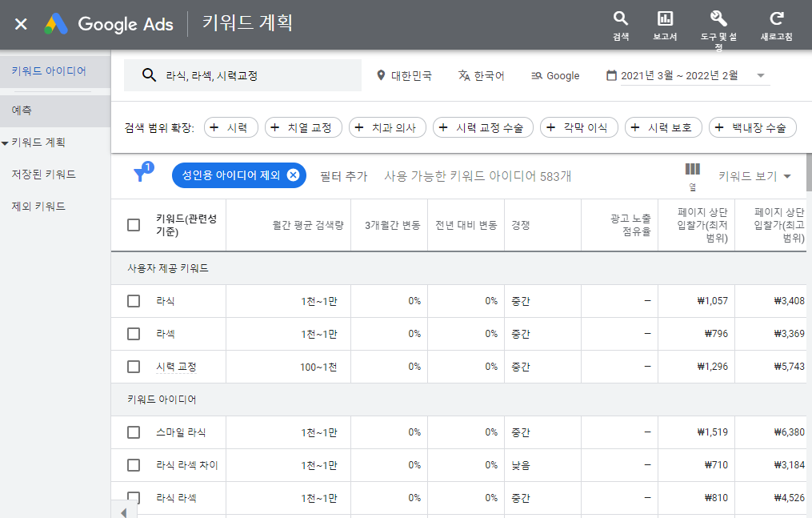The image size is (812, 518).
Task: Open the 검색 search tool in header
Action: coord(620,25)
